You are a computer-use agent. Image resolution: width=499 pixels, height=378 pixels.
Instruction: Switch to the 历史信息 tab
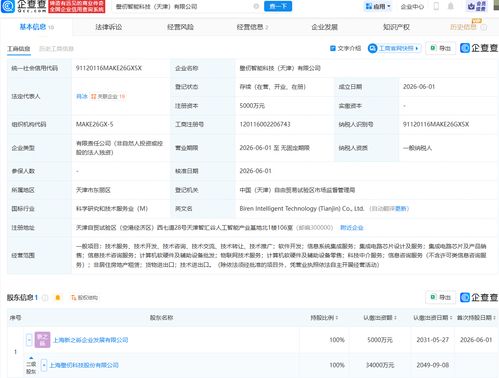pos(463,27)
